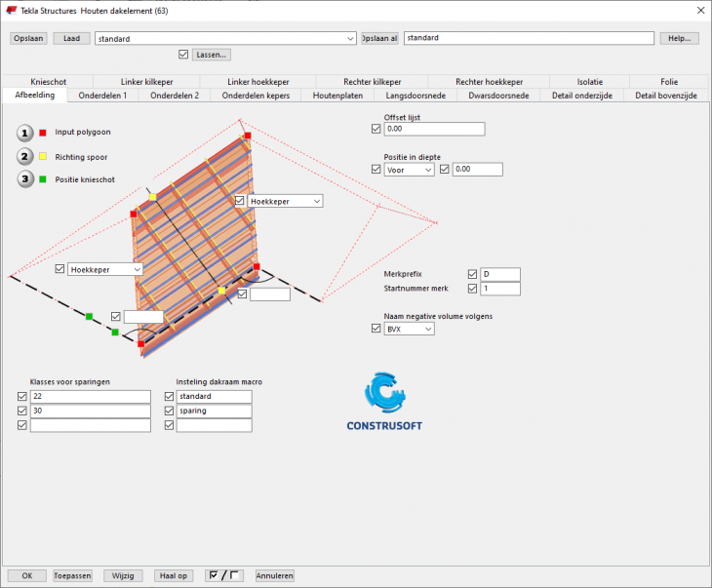Click the numbered circle 1 Input polygoon icon
The image size is (712, 588).
tap(25, 133)
